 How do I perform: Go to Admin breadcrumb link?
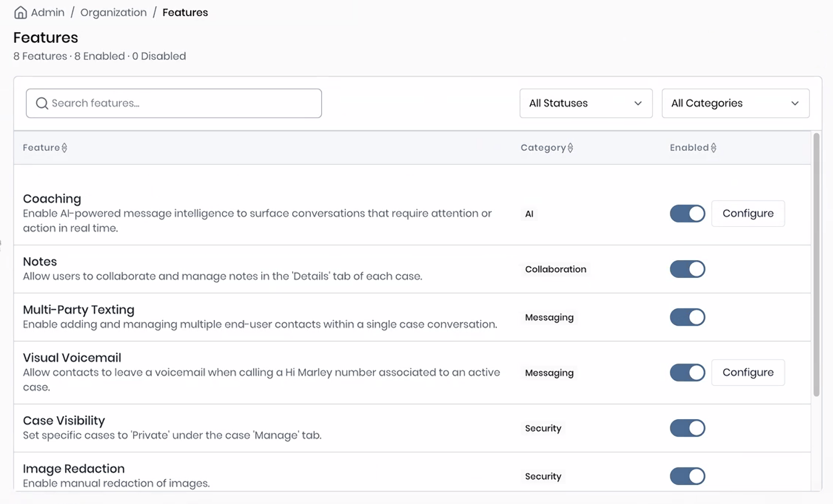[x=47, y=12]
